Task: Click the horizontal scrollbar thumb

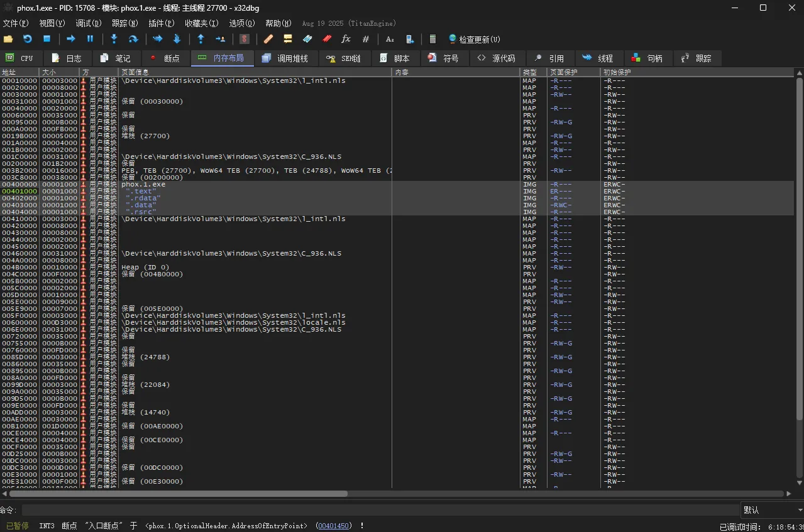Action: [178, 494]
